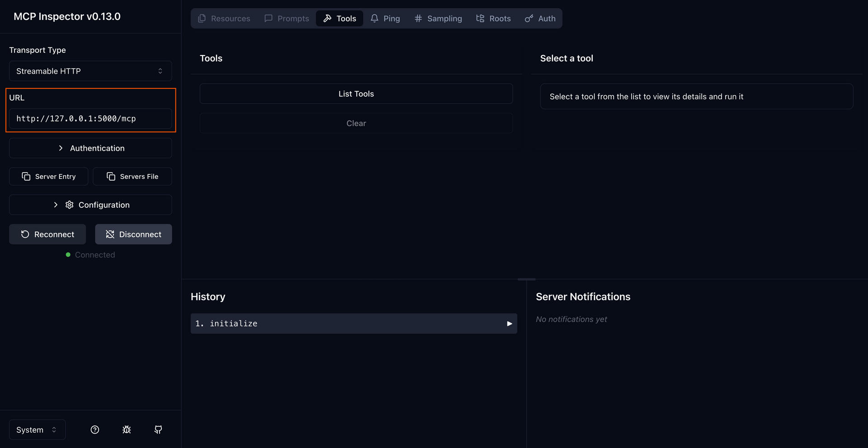Open the System theme selector
Viewport: 868px width, 448px height.
[x=36, y=429]
